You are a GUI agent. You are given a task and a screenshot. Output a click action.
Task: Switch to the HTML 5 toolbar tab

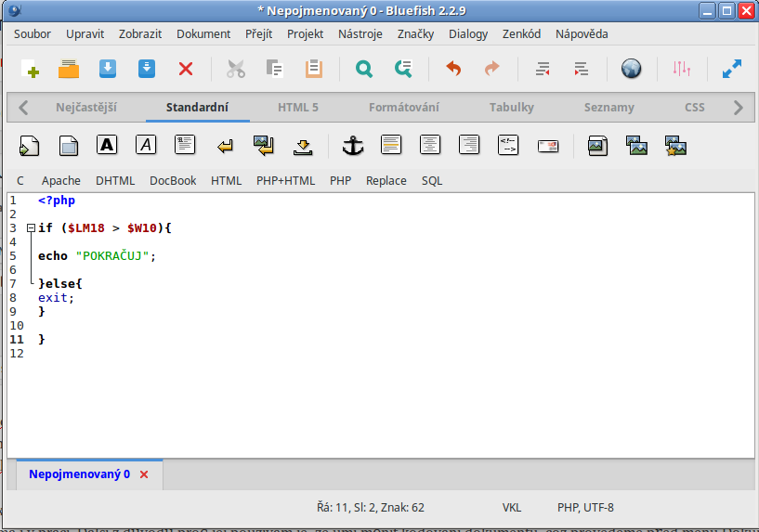coord(298,108)
